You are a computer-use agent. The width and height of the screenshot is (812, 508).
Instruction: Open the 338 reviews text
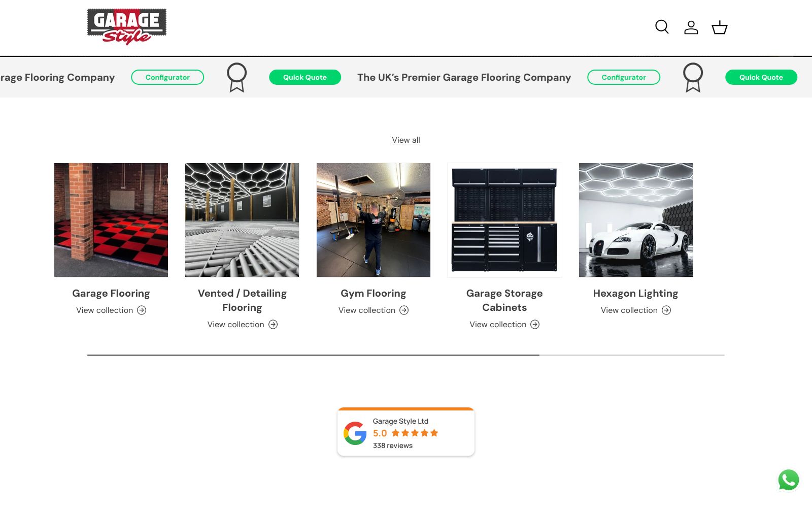pyautogui.click(x=393, y=446)
